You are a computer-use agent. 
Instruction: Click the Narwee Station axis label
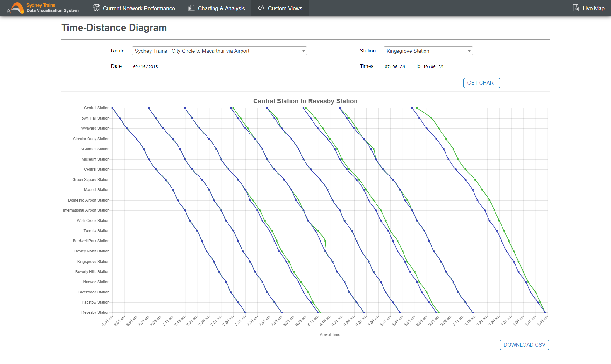click(96, 282)
